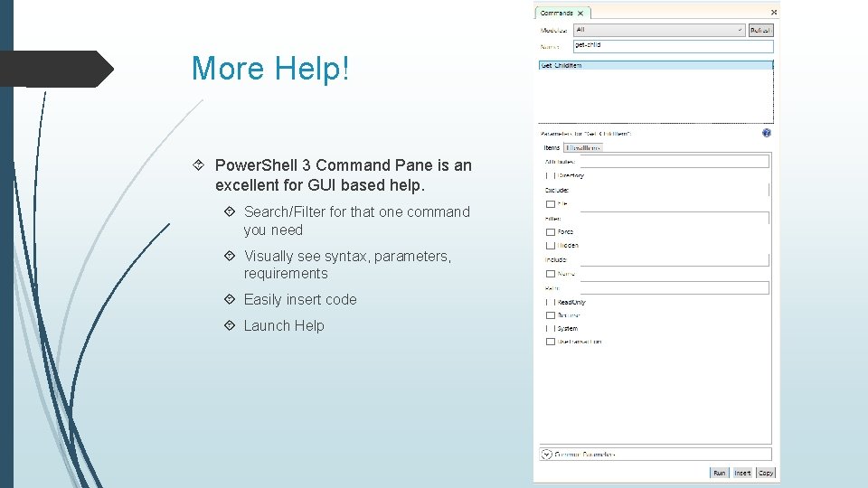Screen dimensions: 868x488
Task: Enable the ReadOnly checkbox
Action: pyautogui.click(x=551, y=302)
